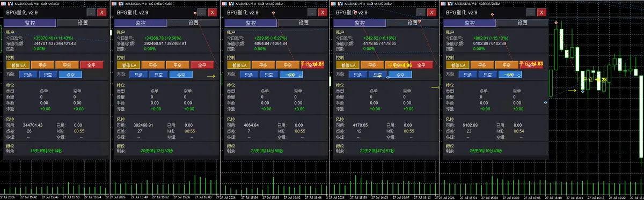Screen dimensions: 644x200
Task: Click 全平 in the 4178.65 panel
Action: tap(422, 65)
